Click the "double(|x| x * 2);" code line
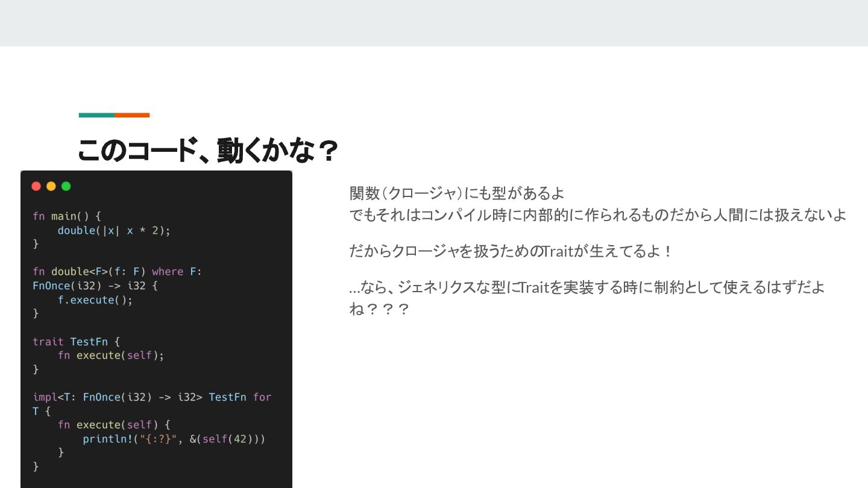This screenshot has width=868, height=488. pos(114,230)
